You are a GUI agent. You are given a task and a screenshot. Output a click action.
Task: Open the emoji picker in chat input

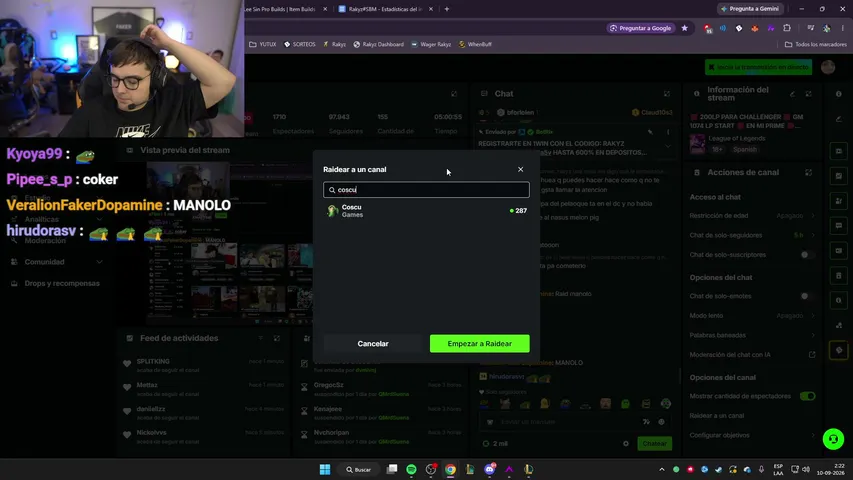point(662,422)
